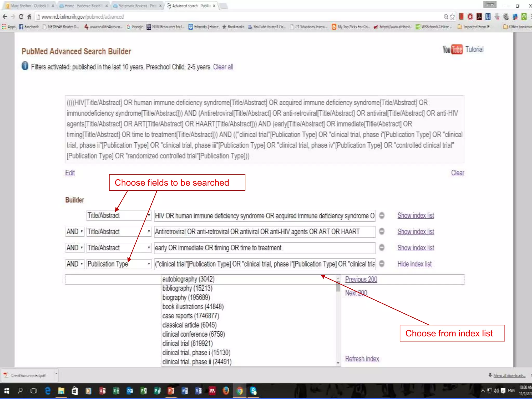532x399 pixels.
Task: Remove the early OR immediate row minus icon
Action: click(x=382, y=247)
